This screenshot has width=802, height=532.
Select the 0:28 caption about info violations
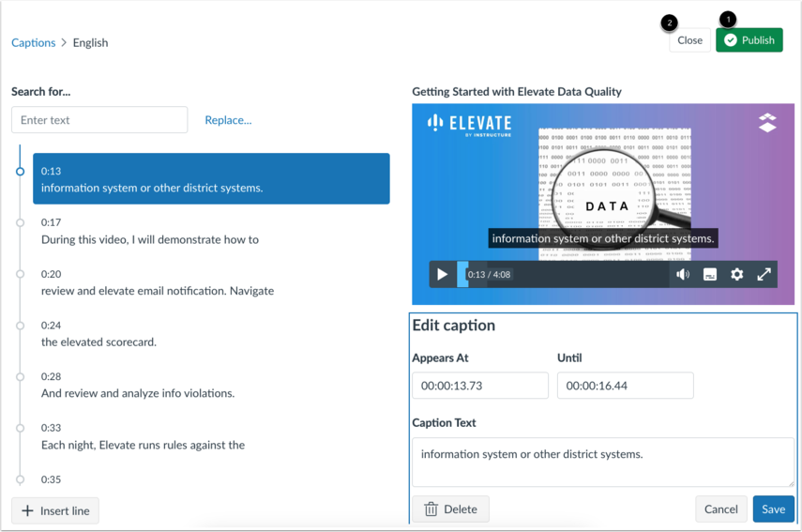tap(211, 385)
